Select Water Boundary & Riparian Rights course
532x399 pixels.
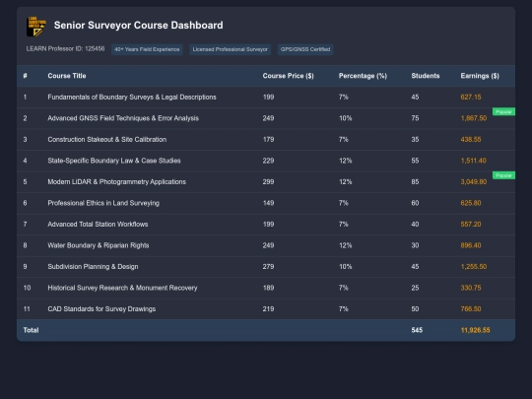pos(99,245)
